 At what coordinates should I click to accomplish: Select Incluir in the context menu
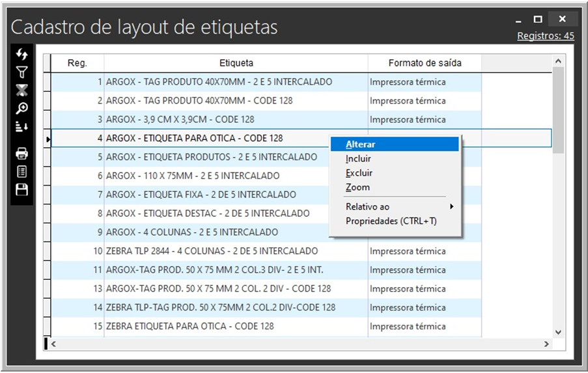(x=359, y=159)
